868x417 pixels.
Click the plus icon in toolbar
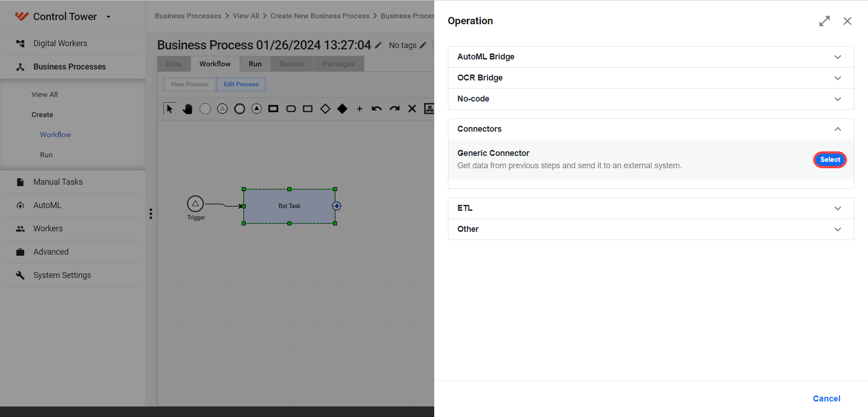pos(360,109)
